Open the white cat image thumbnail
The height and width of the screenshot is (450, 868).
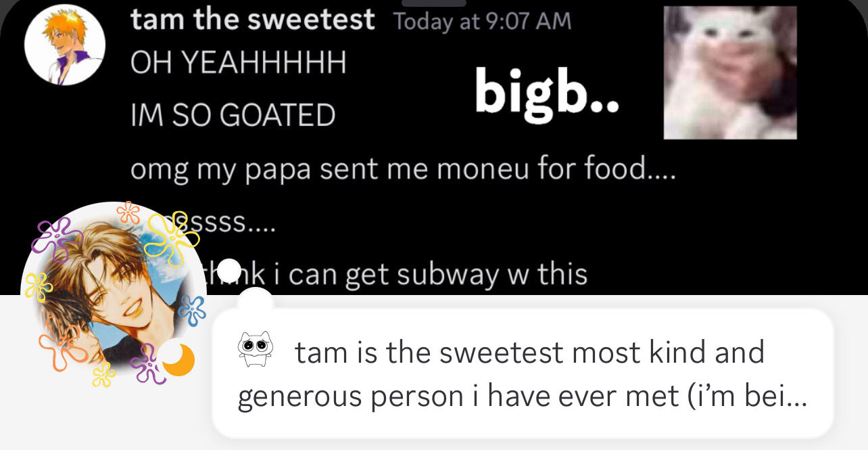730,72
